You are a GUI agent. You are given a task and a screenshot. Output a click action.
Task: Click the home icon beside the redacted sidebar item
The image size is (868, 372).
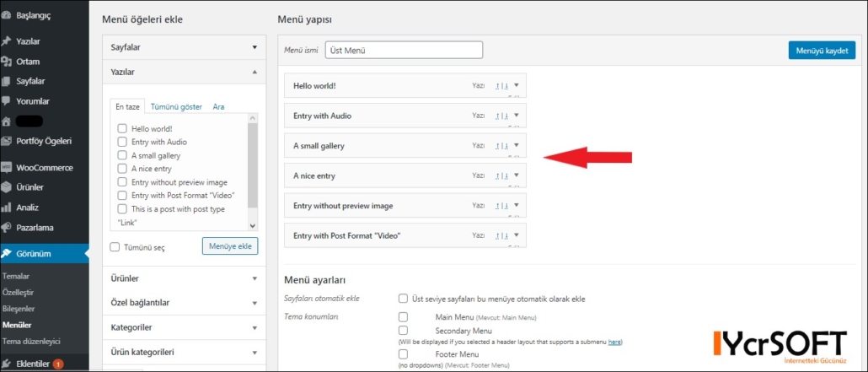pyautogui.click(x=6, y=121)
